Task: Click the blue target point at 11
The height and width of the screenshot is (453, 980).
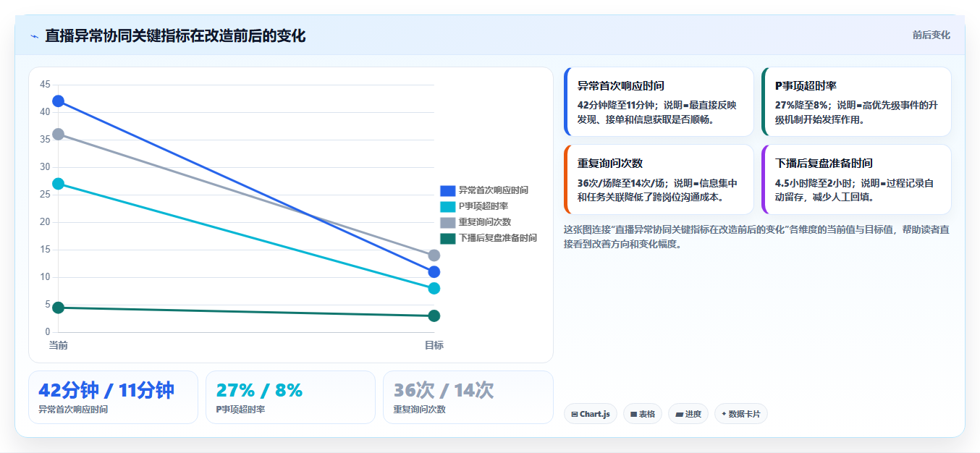Action: [x=434, y=272]
